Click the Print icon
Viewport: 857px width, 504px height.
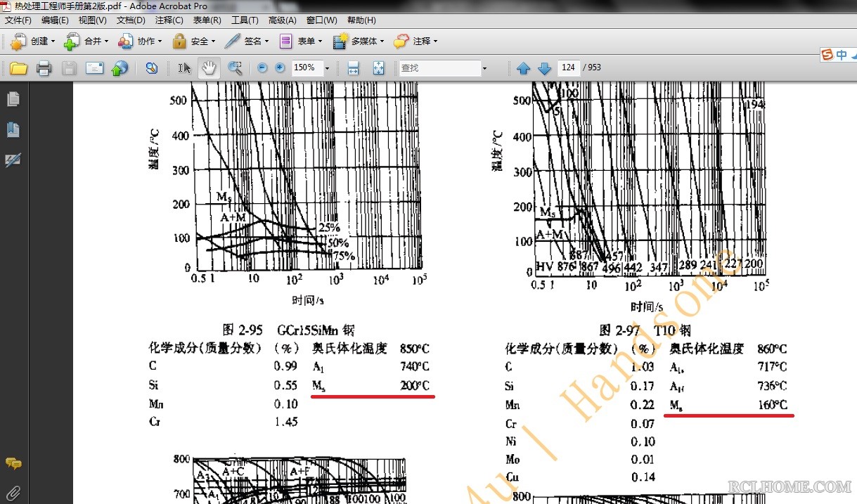(x=44, y=68)
